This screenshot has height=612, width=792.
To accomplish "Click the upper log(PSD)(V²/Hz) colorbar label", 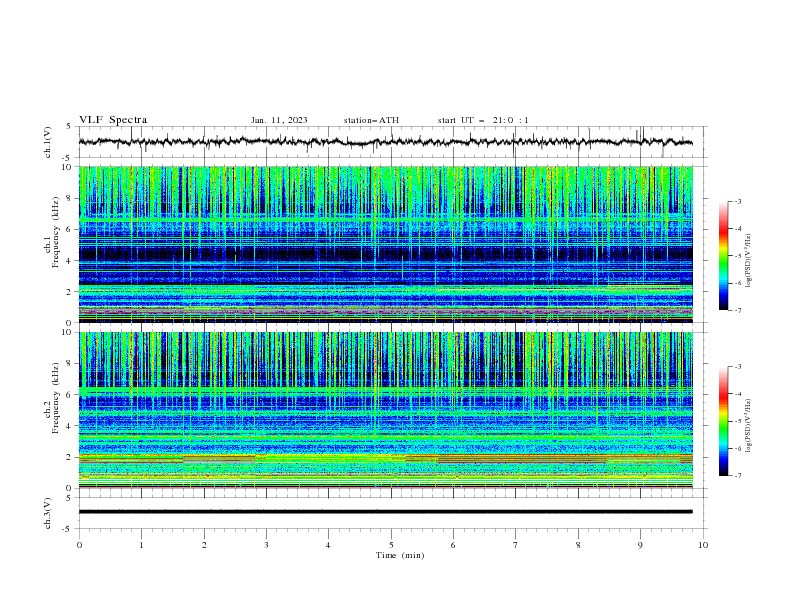I will pos(749,261).
